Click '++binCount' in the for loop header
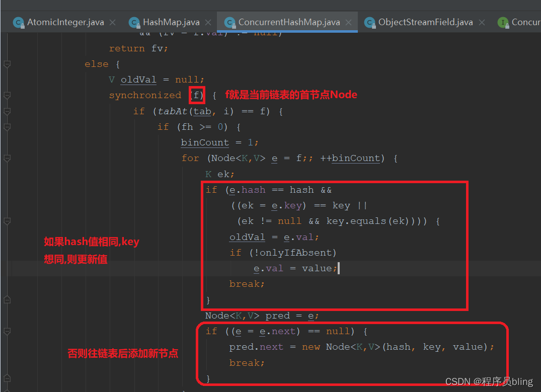 (350, 159)
